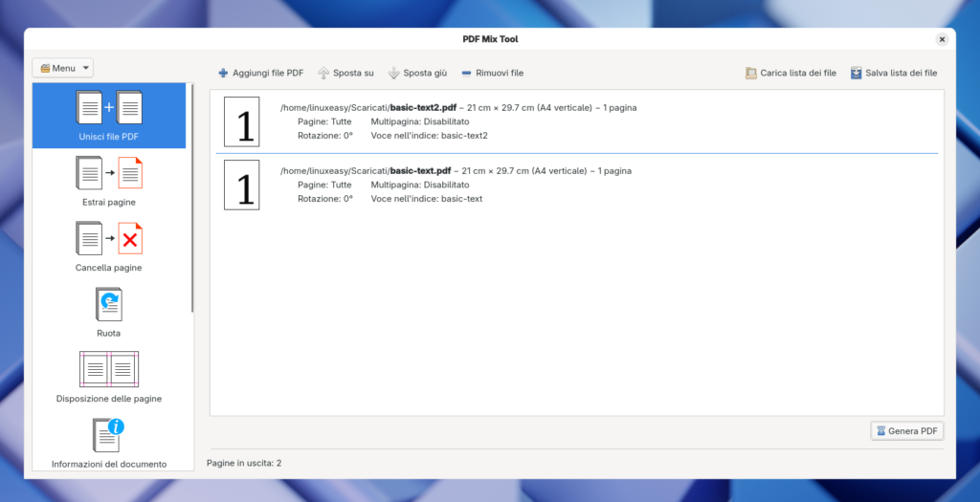Click 'Multipagina: Disabilitato' in basic-text2.pdf row
The height and width of the screenshot is (502, 980).
click(420, 121)
